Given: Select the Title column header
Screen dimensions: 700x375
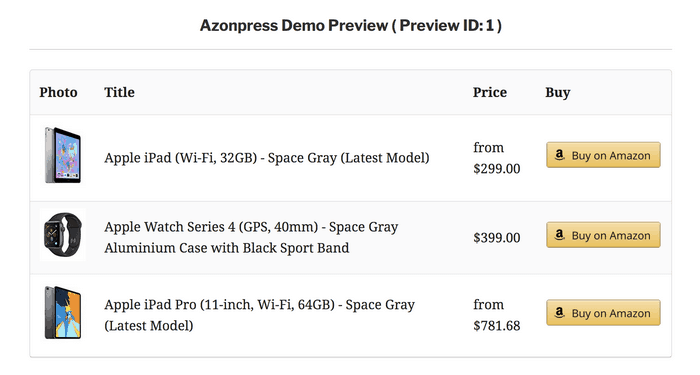Looking at the screenshot, I should tap(119, 92).
